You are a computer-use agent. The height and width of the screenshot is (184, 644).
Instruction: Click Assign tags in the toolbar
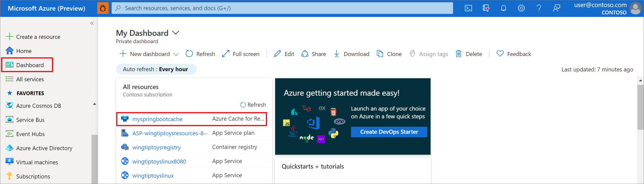pos(429,54)
